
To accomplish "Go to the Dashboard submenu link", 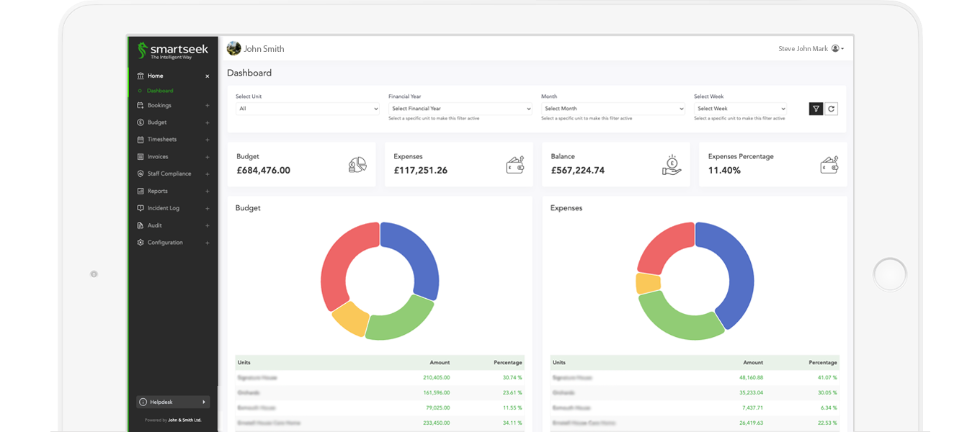I will point(160,91).
